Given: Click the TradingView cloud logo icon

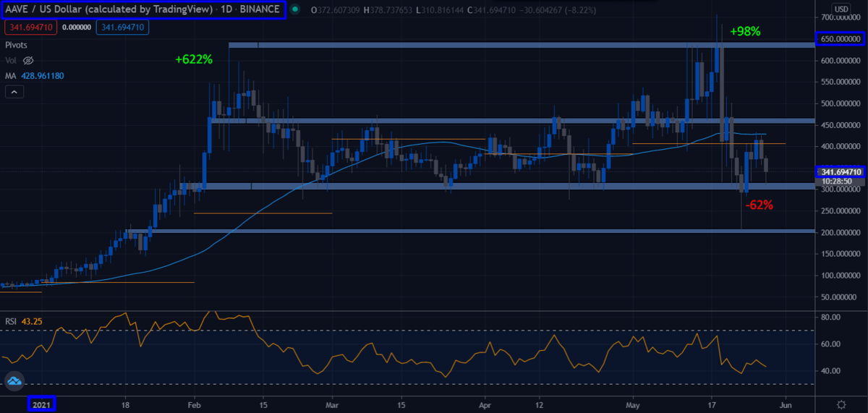Looking at the screenshot, I should click(x=14, y=381).
